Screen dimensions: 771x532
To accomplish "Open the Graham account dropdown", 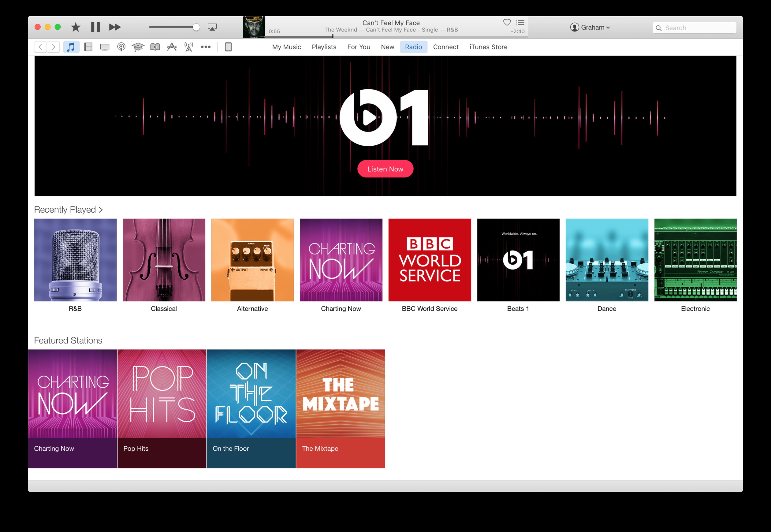I will pos(590,27).
